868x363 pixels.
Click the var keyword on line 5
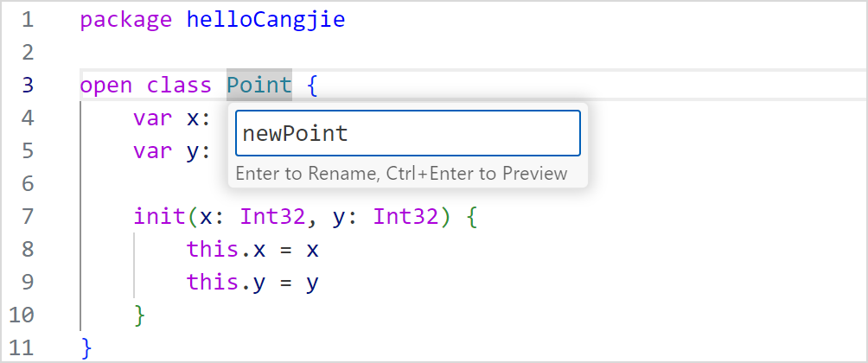tap(152, 151)
